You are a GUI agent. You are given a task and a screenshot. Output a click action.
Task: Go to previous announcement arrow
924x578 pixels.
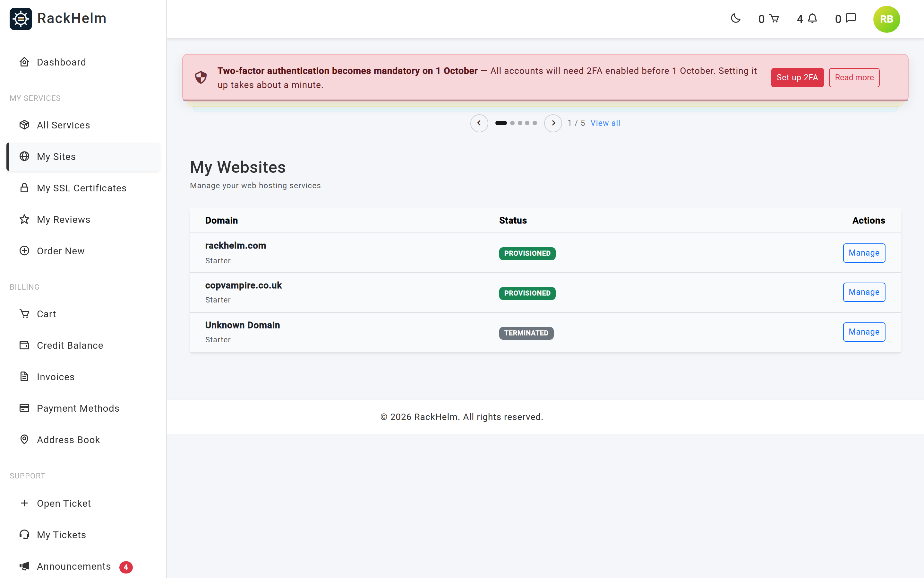pos(479,123)
